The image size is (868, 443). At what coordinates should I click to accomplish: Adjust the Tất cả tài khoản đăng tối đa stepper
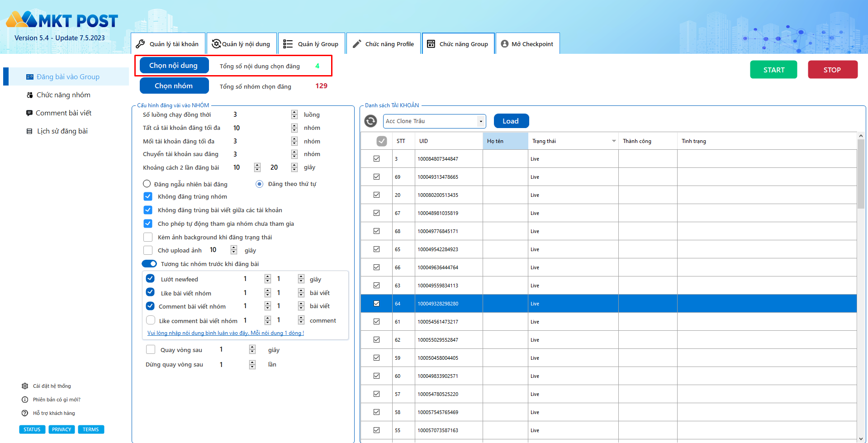click(294, 128)
